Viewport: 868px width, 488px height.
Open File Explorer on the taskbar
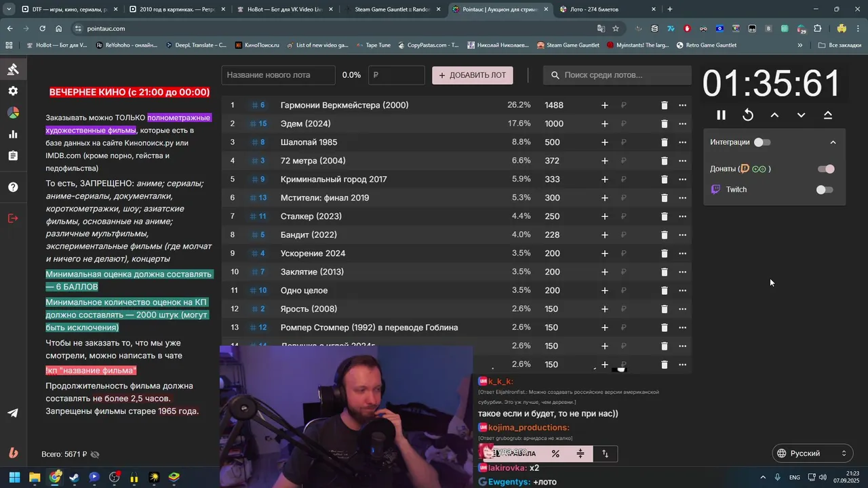pyautogui.click(x=35, y=477)
